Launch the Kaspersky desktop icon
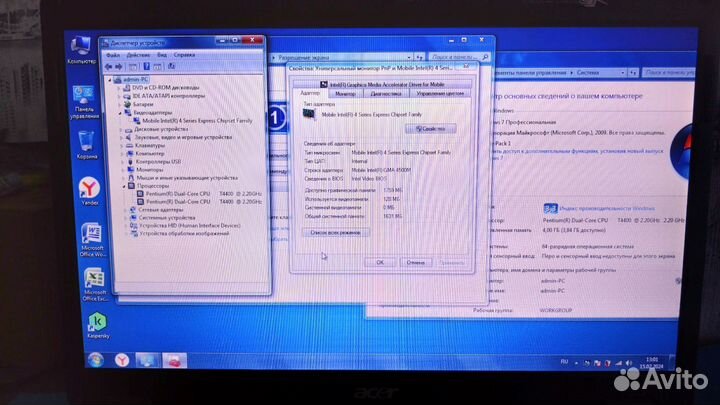 [x=98, y=325]
